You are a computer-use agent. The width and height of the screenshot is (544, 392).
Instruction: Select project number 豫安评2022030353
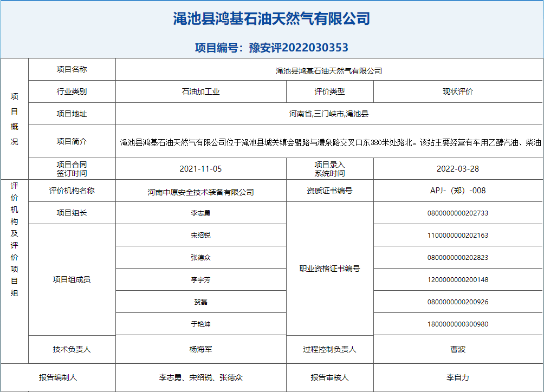(x=299, y=48)
